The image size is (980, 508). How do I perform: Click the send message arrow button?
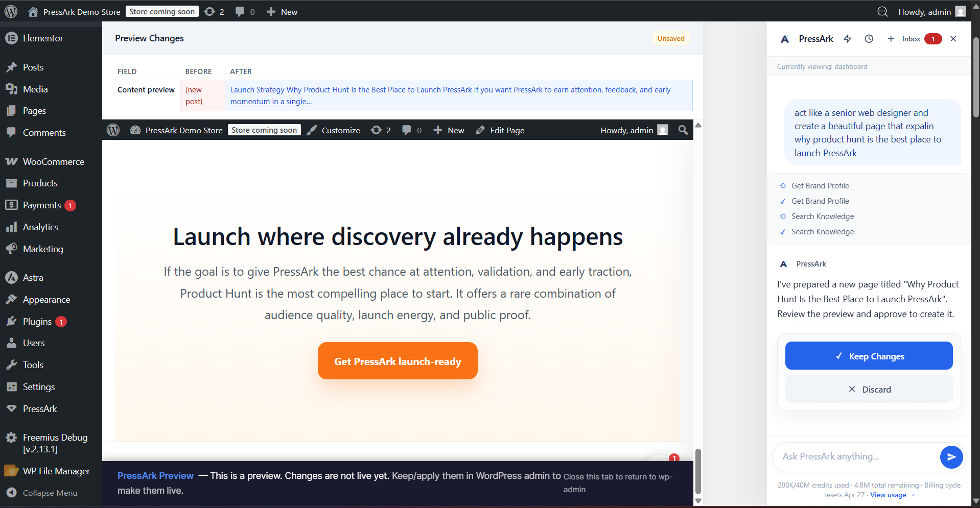coord(951,457)
